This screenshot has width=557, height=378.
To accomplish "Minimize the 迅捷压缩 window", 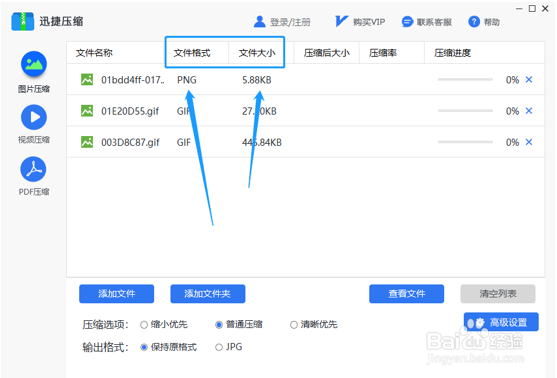I will 519,9.
